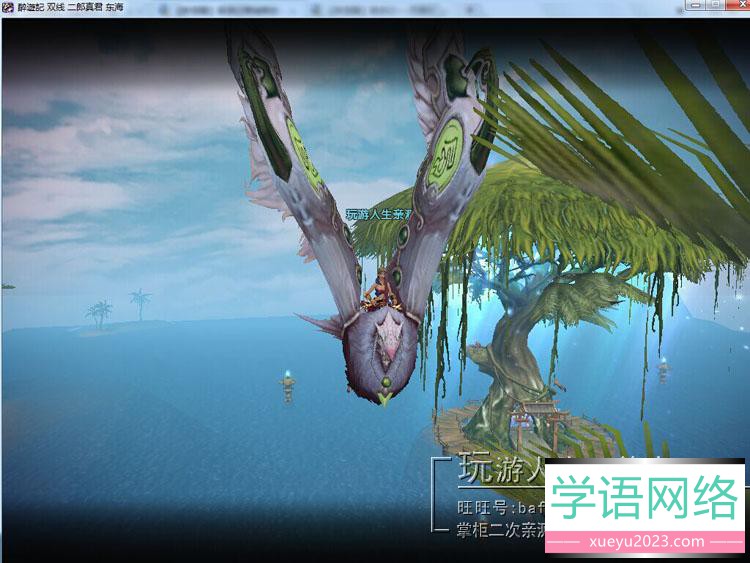Select the character riding the bird mount
Image resolution: width=750 pixels, height=563 pixels.
click(380, 289)
